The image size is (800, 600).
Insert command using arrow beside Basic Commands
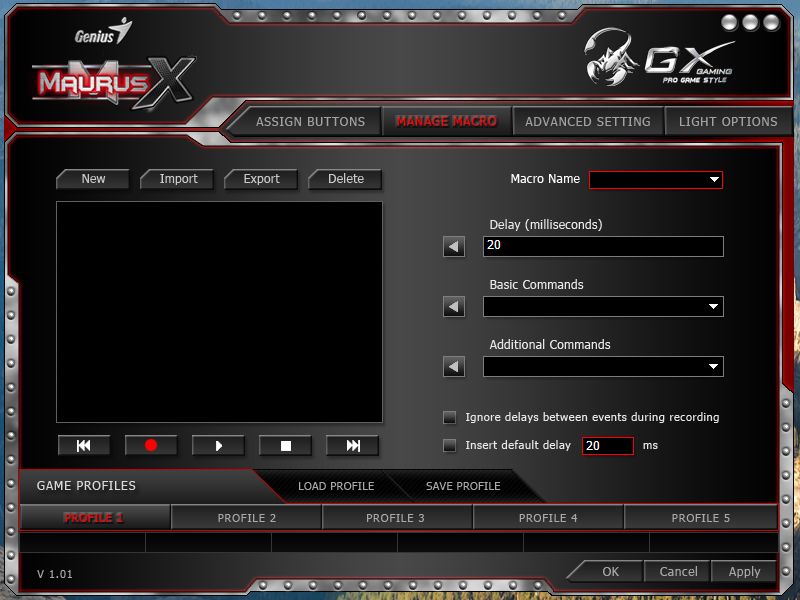click(454, 307)
